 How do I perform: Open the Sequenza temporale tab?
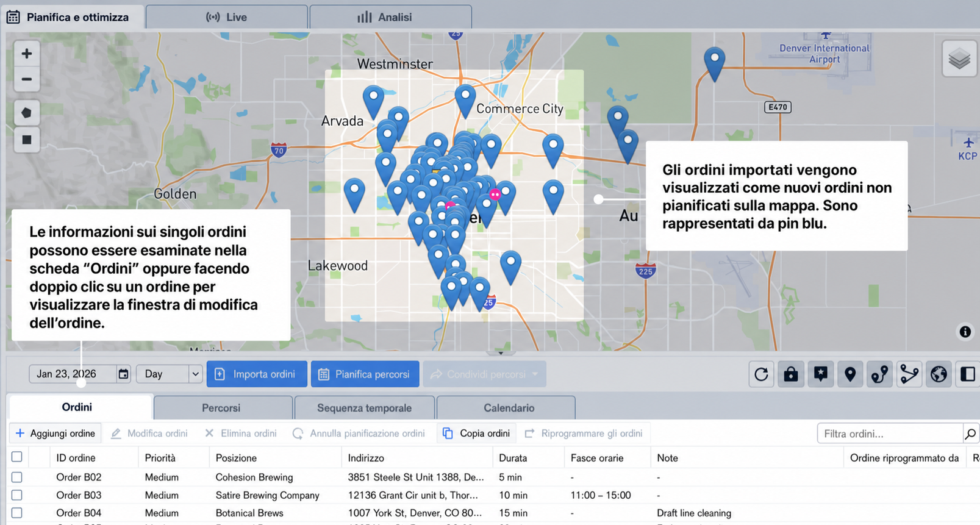364,408
